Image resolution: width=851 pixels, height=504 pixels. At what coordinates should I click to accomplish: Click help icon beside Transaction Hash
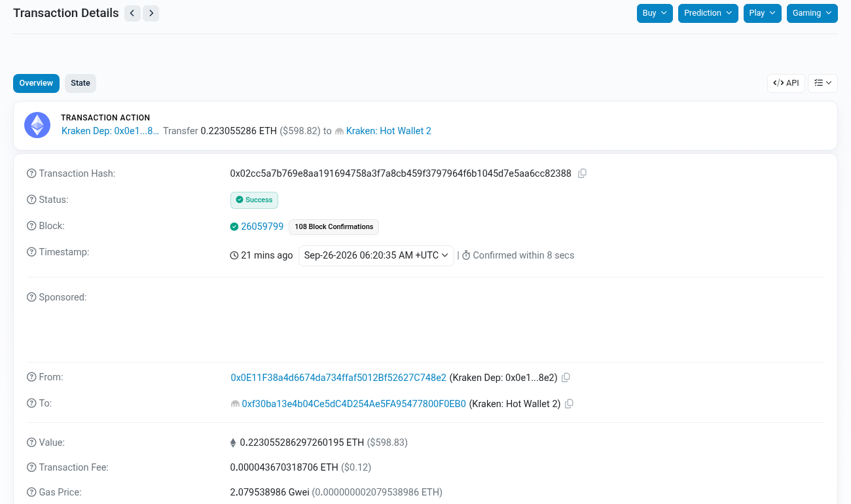click(31, 173)
